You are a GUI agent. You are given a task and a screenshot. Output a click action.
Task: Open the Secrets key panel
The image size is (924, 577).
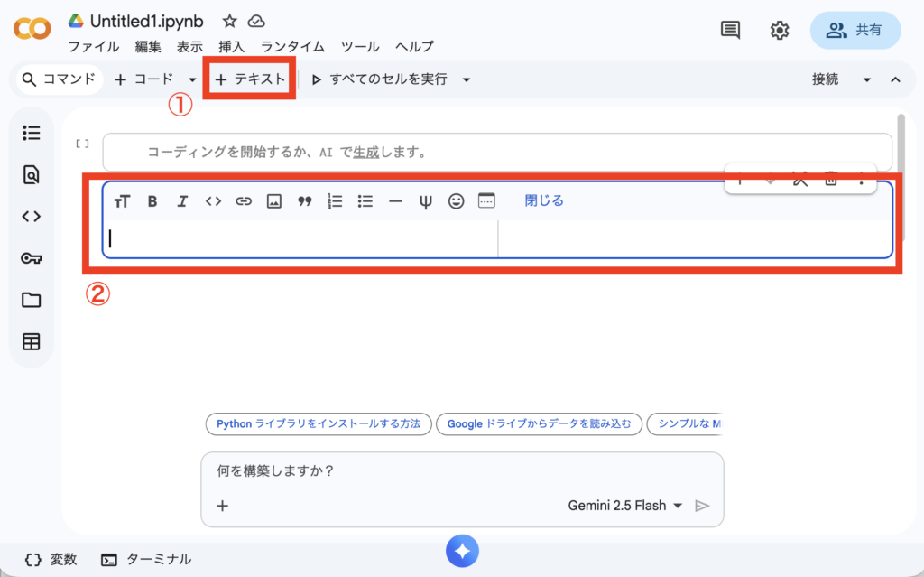pos(32,258)
